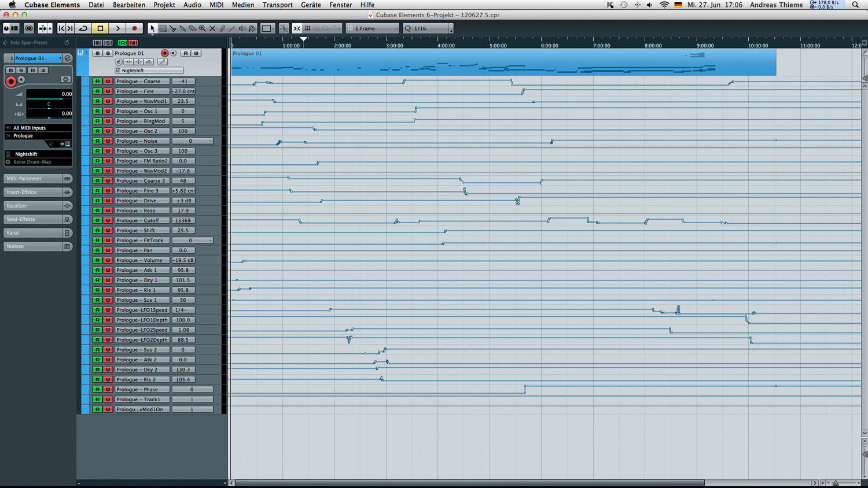Click the Prologue – Reso parameter name
868x488 pixels.
[142, 210]
